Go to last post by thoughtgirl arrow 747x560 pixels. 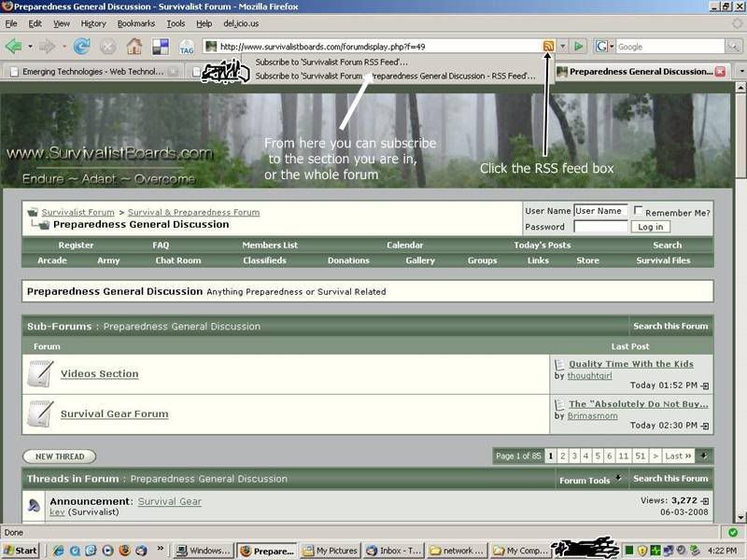point(705,385)
